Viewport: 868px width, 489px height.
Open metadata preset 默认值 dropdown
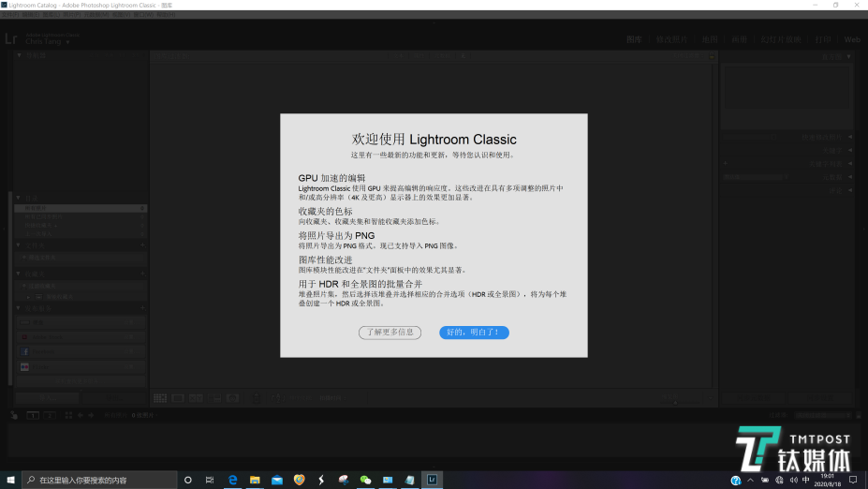(755, 177)
